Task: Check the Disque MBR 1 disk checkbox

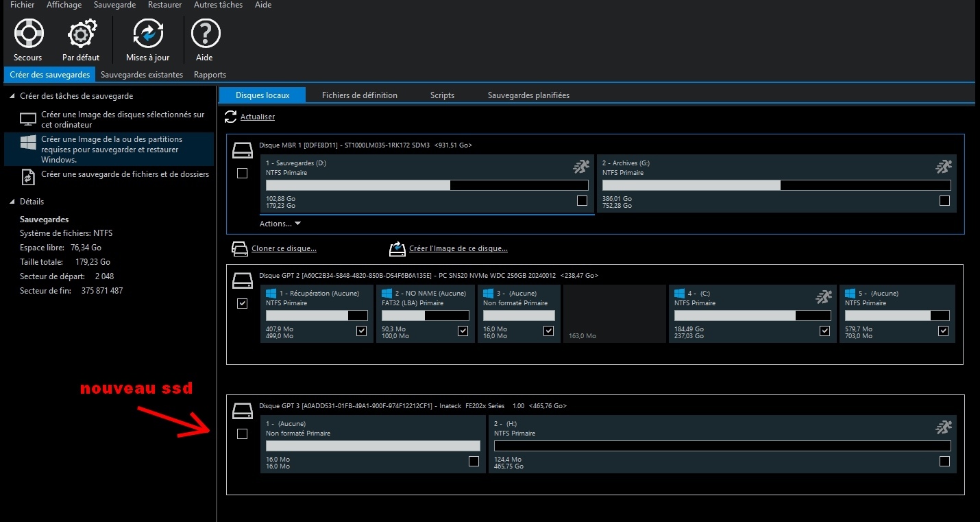Action: click(242, 174)
